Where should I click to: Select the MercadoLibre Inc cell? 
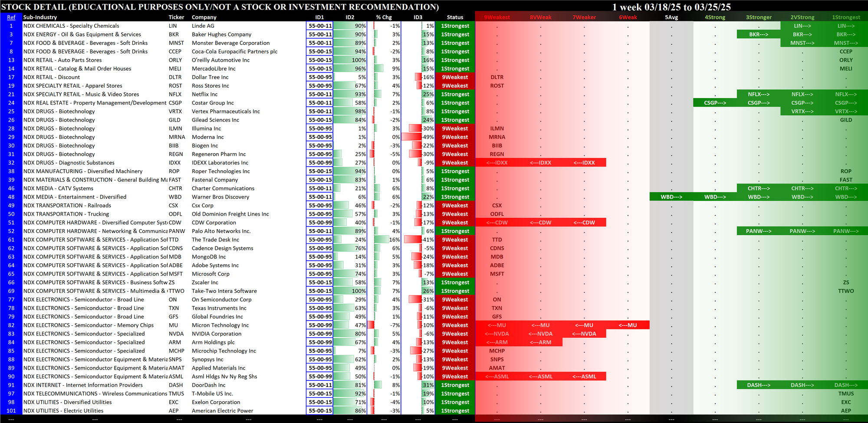point(214,69)
